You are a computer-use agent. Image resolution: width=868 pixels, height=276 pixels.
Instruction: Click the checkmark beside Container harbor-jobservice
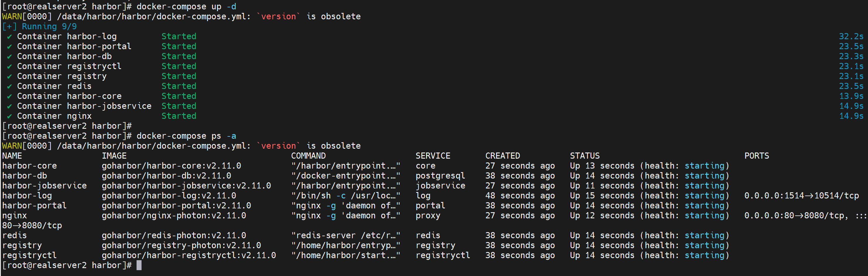(x=9, y=106)
